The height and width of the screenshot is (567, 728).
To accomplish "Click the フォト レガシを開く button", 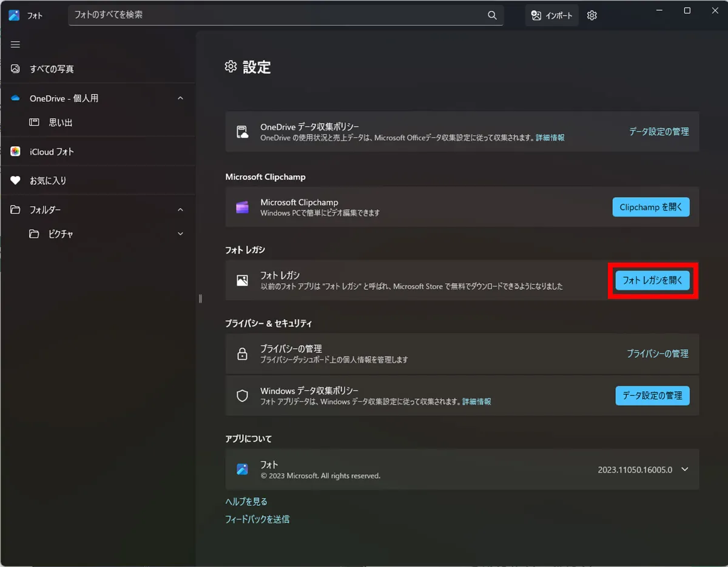I will 652,280.
